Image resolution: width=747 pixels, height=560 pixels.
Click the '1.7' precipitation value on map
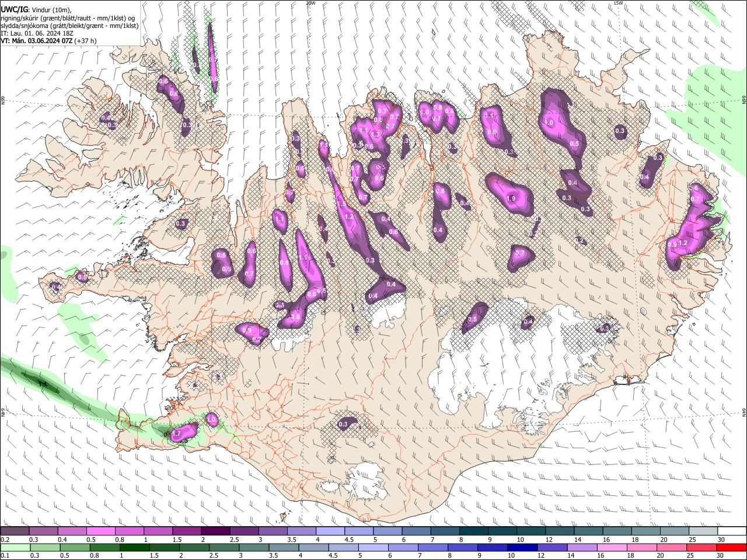click(x=177, y=434)
